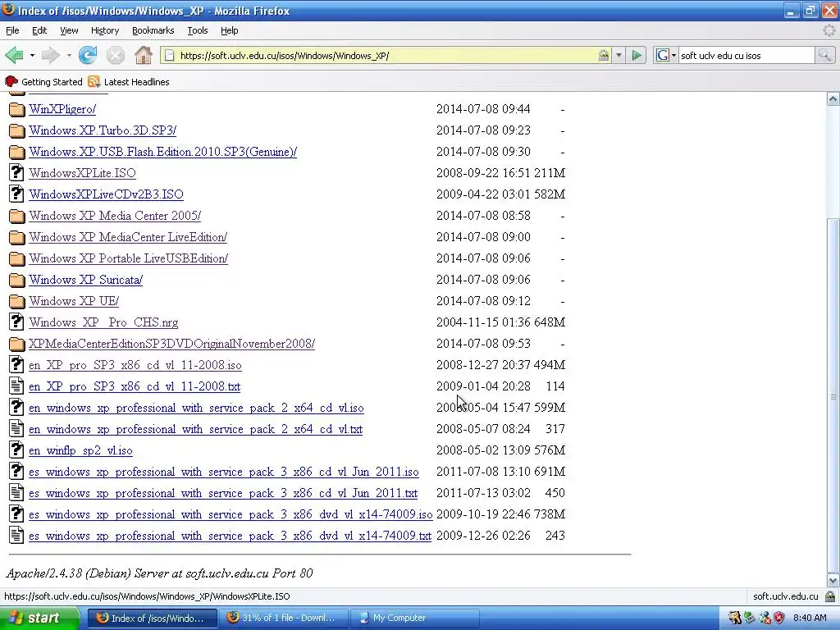Open the Bookmarks menu
Image resolution: width=840 pixels, height=630 pixels.
[153, 30]
